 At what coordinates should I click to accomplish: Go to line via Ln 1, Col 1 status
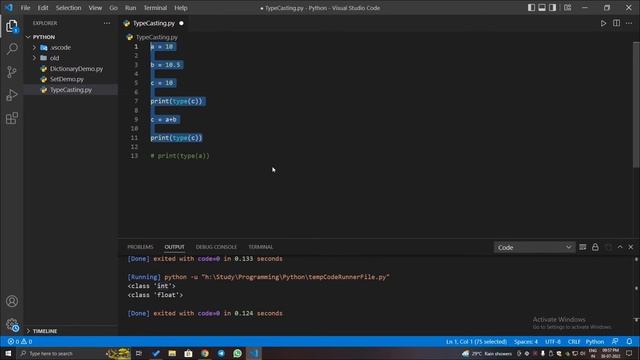pyautogui.click(x=476, y=341)
